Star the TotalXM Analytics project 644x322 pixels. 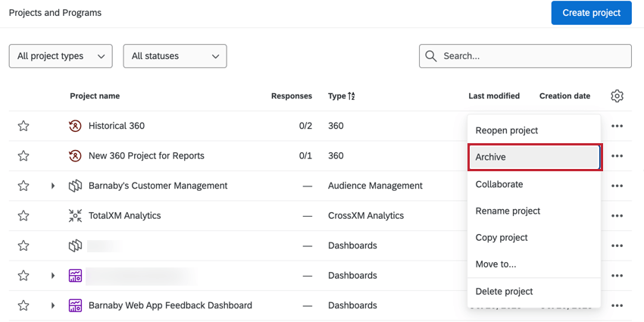pyautogui.click(x=23, y=216)
